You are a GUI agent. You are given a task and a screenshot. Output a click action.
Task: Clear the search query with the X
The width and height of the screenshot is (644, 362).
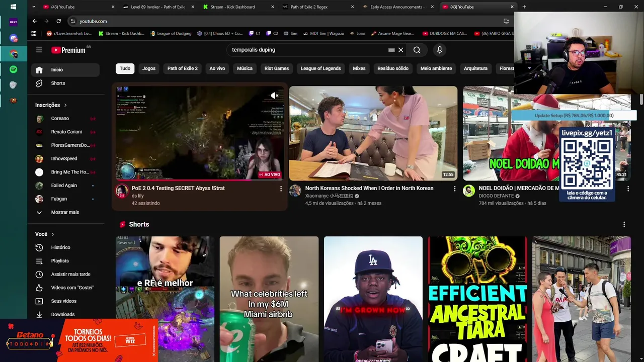tap(401, 50)
